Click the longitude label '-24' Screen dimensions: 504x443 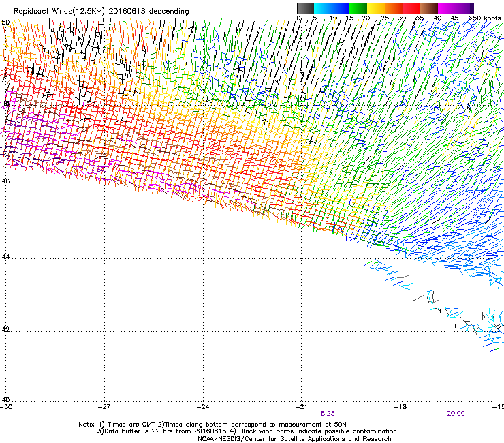tap(203, 407)
